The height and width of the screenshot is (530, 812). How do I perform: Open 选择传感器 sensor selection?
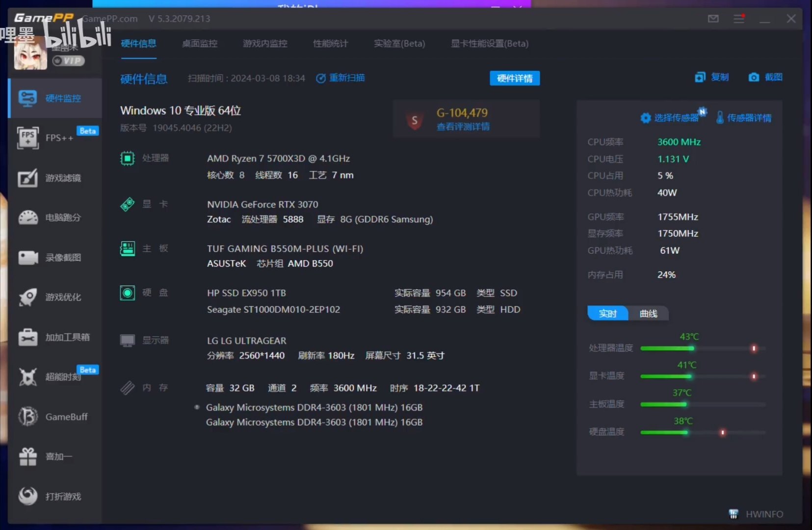[670, 118]
